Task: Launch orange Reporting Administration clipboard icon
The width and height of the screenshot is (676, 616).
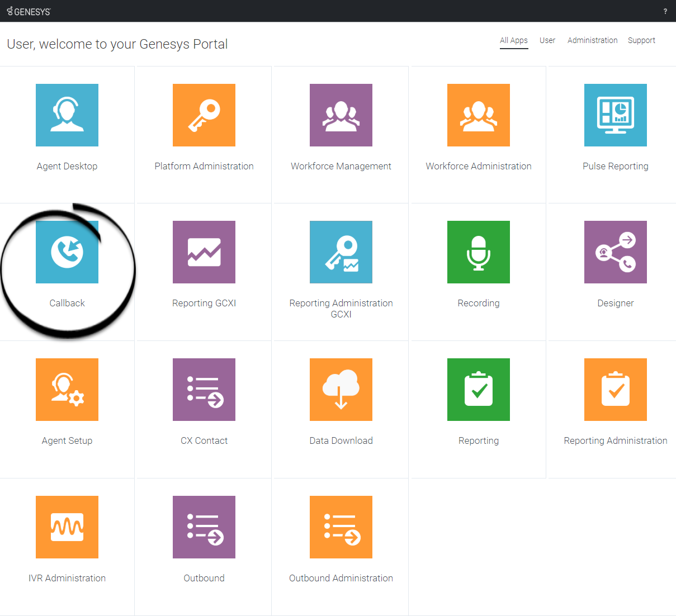Action: (616, 390)
